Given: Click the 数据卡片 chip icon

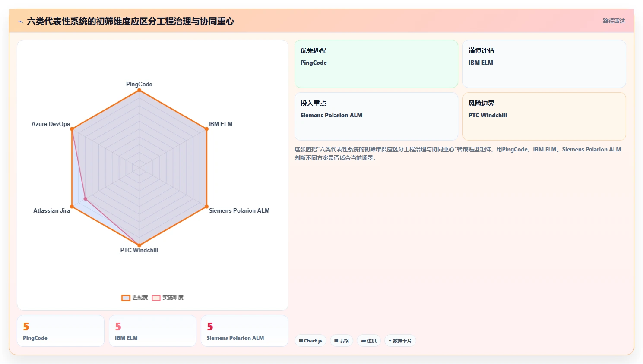Looking at the screenshot, I should 390,341.
